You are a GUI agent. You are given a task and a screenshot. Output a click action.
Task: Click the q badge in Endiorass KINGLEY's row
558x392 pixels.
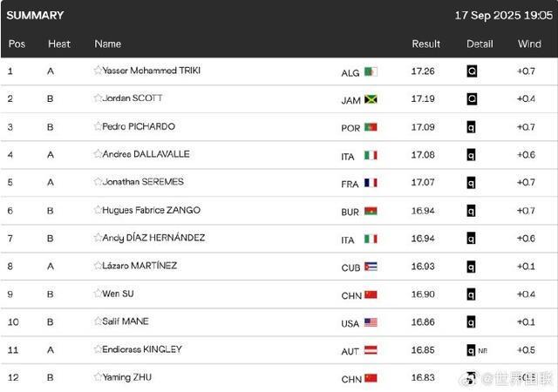coord(471,350)
